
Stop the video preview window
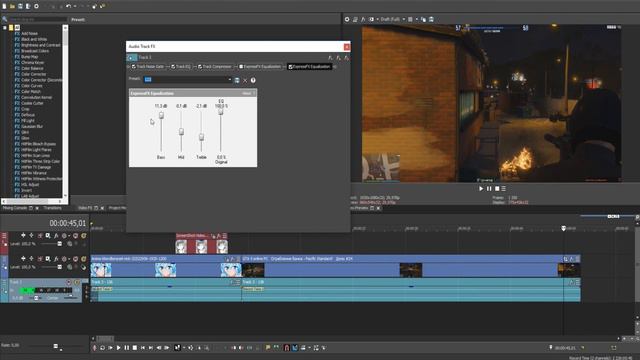[497, 189]
